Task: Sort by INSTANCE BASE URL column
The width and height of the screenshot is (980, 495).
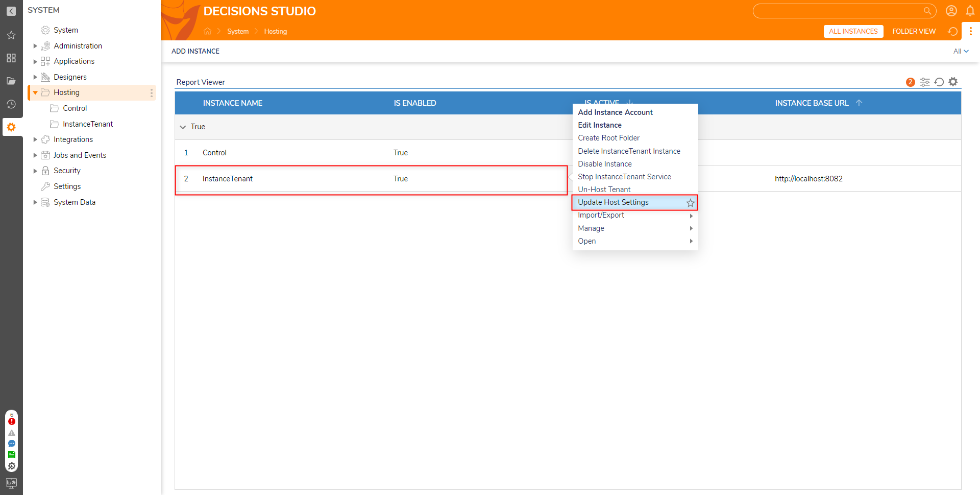Action: pyautogui.click(x=812, y=103)
